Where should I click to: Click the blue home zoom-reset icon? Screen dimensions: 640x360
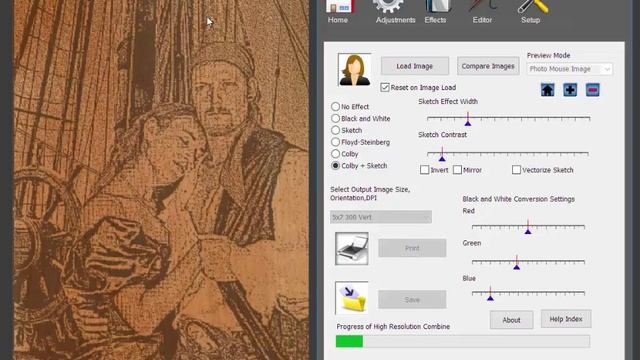pos(547,90)
